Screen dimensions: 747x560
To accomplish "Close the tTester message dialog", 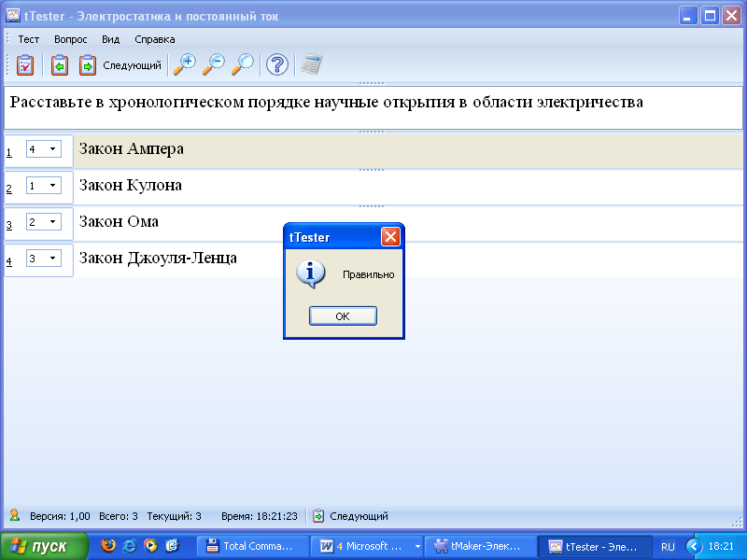I will 390,237.
